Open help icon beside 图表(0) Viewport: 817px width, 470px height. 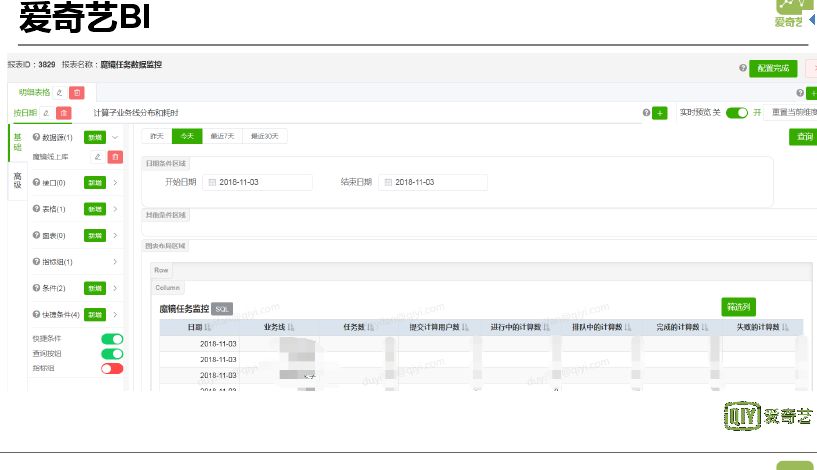(x=36, y=235)
